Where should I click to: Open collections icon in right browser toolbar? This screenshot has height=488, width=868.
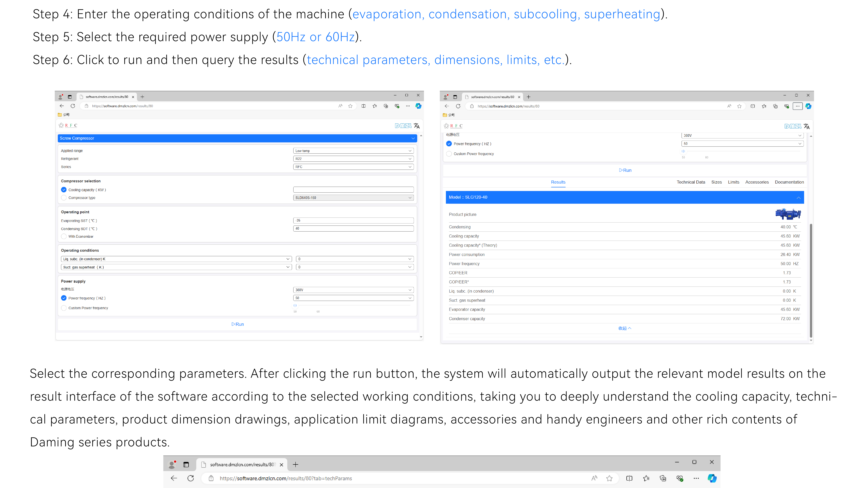point(775,106)
